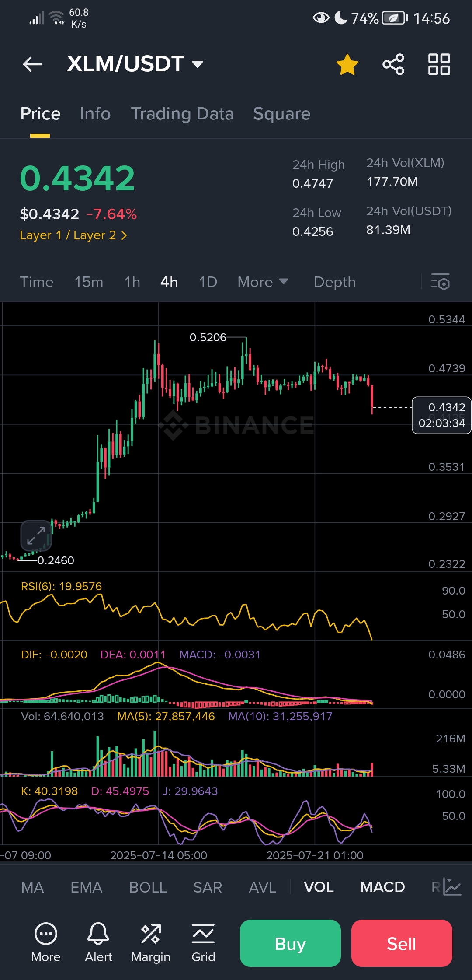Select the 15m interval
472x980 pixels.
coord(89,282)
